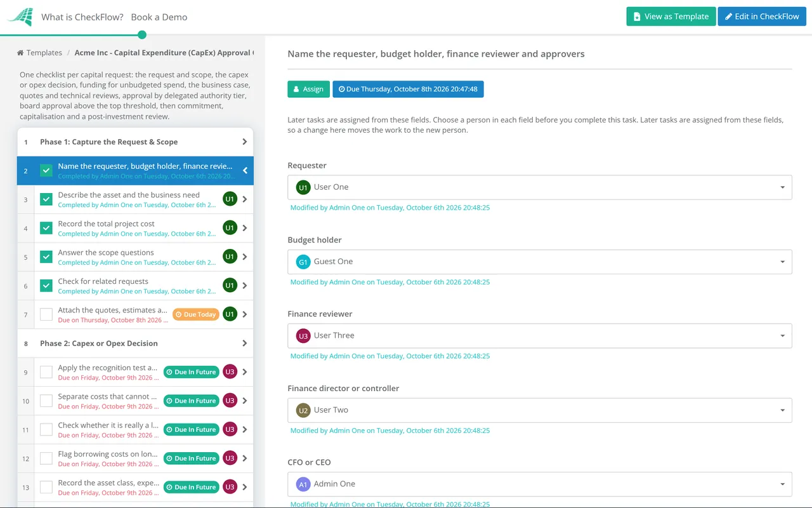Open the Budget holder dropdown
Image resolution: width=812 pixels, height=508 pixels.
pos(540,262)
